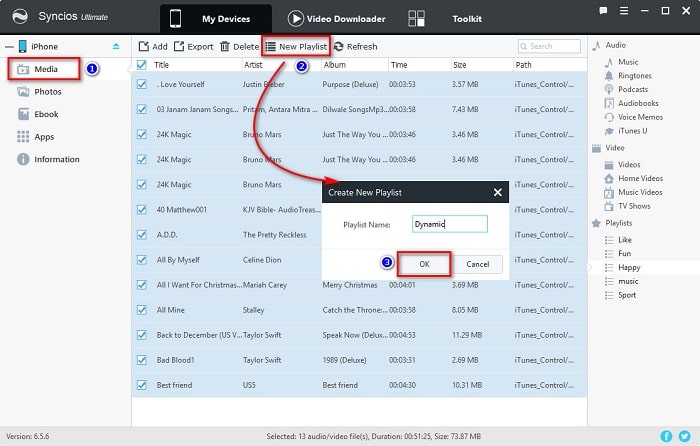Open the My Devices tab
The height and width of the screenshot is (446, 700).
[216, 19]
